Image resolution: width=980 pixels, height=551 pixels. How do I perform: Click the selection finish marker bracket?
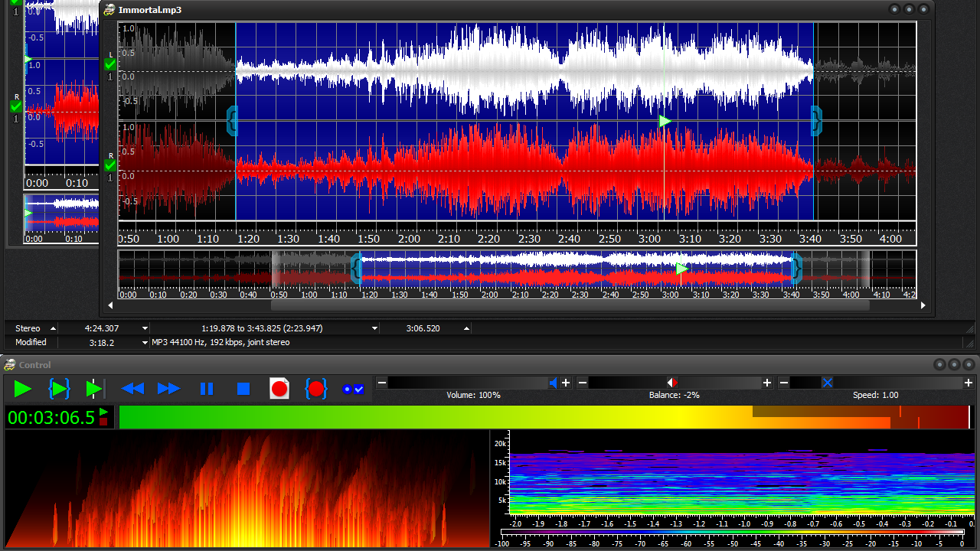point(816,120)
